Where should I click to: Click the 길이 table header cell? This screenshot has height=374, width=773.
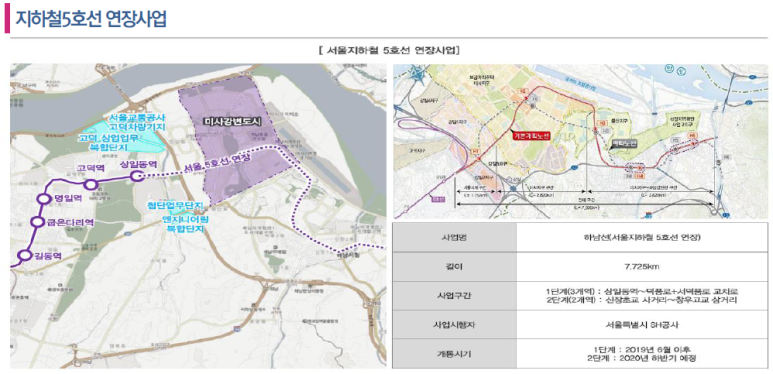click(454, 267)
